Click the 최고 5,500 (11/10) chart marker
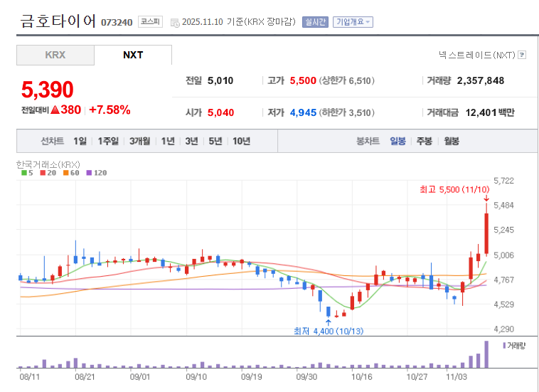This screenshot has width=539, height=392. [x=454, y=189]
